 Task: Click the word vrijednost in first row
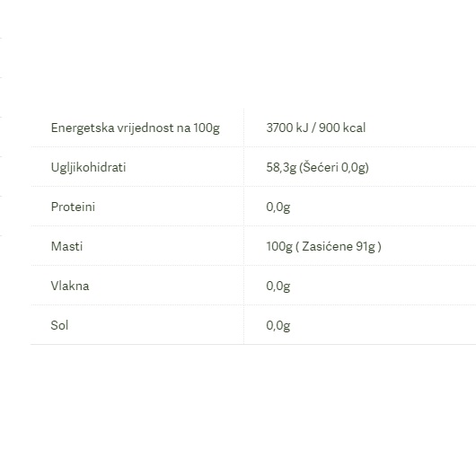click(x=145, y=128)
